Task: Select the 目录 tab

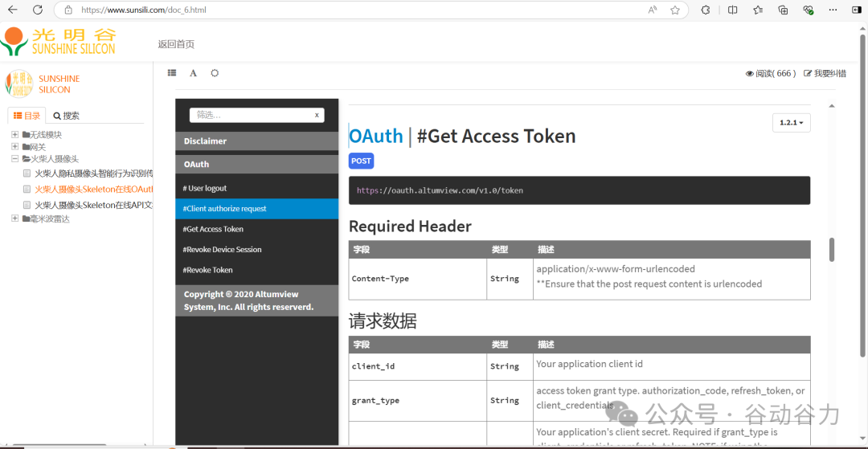Action: [27, 116]
